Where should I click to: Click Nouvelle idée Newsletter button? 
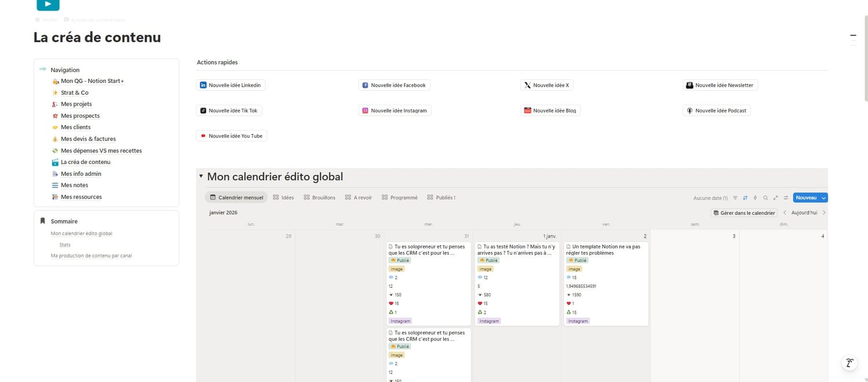720,85
